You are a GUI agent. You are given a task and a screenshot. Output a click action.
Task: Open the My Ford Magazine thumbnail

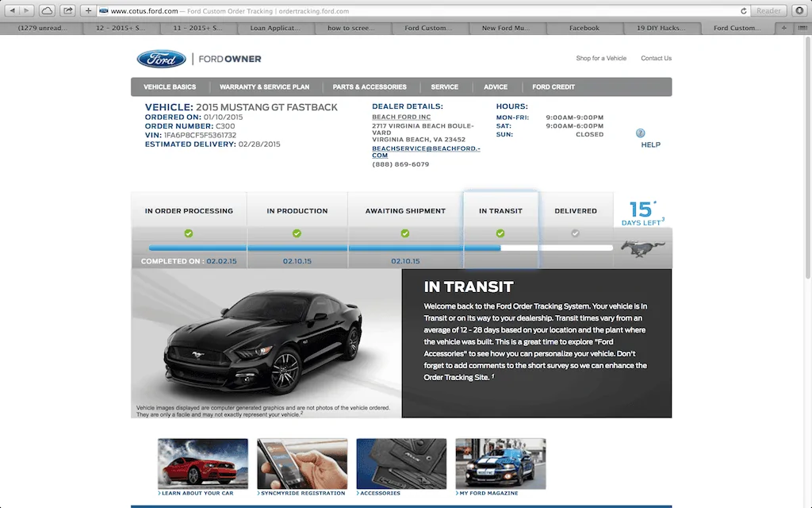pyautogui.click(x=501, y=464)
